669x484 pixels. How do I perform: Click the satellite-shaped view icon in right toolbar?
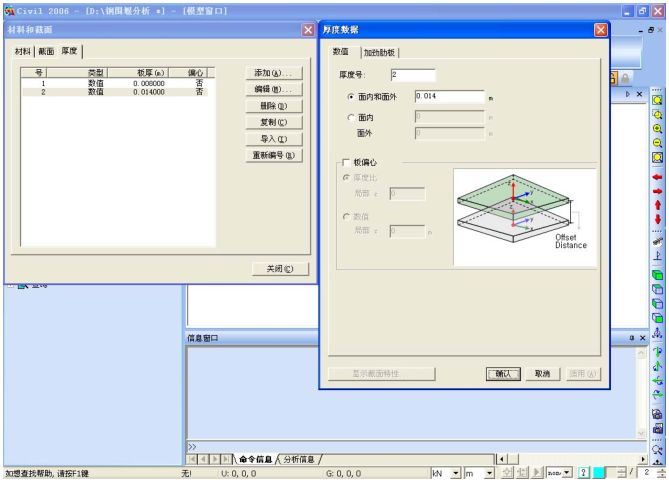657,241
